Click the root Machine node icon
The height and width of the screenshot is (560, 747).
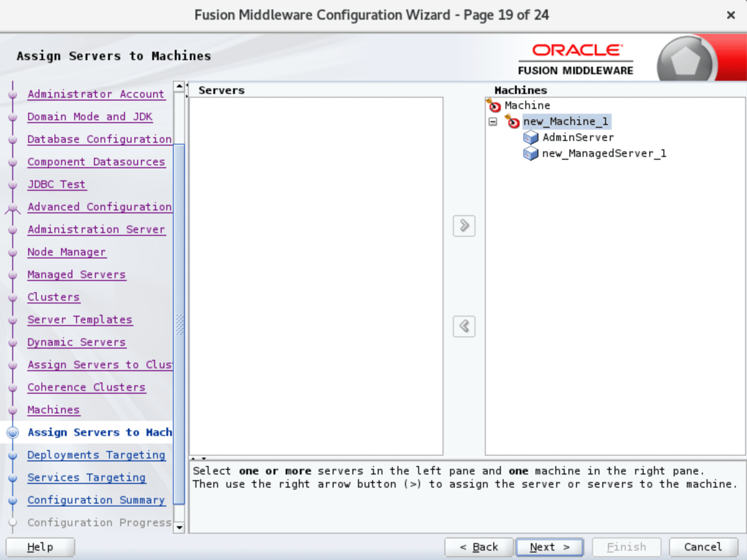(x=494, y=105)
